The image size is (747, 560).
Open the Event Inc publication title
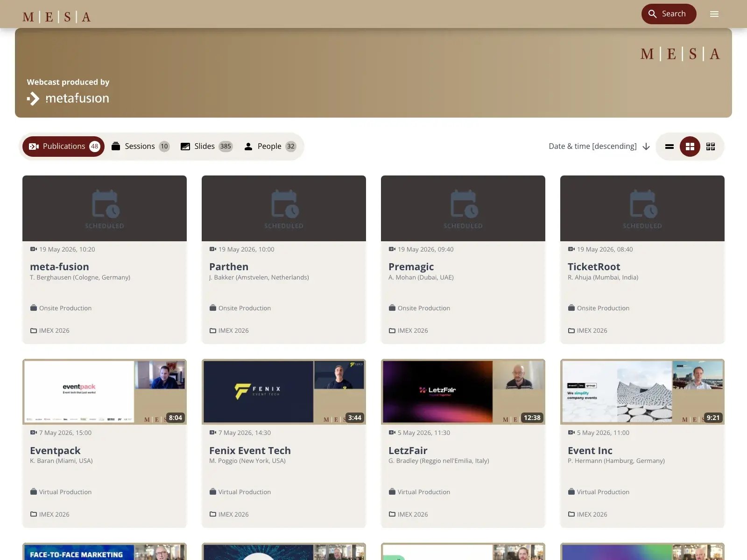[590, 451]
